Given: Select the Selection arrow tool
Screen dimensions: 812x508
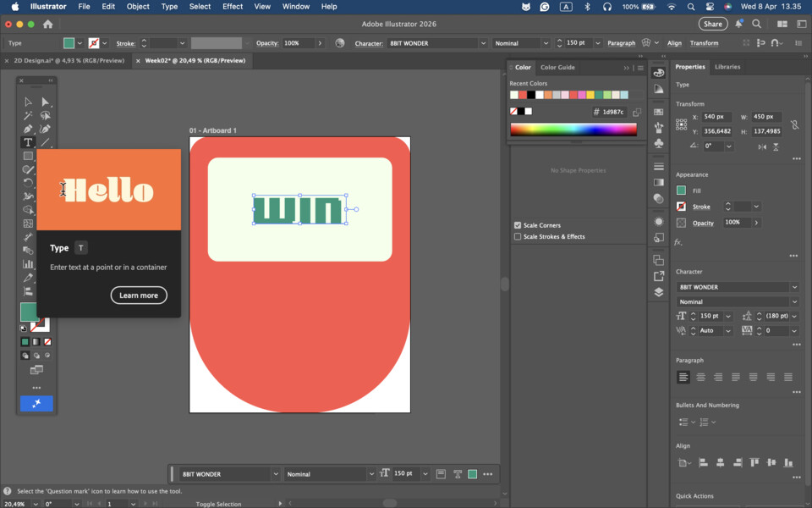Looking at the screenshot, I should click(x=28, y=102).
